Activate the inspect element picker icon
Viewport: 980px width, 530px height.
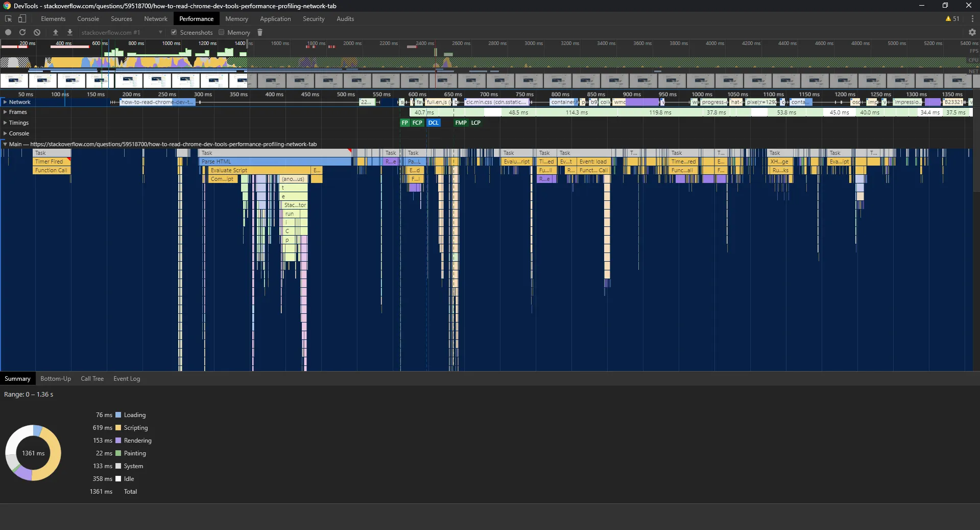(8, 19)
